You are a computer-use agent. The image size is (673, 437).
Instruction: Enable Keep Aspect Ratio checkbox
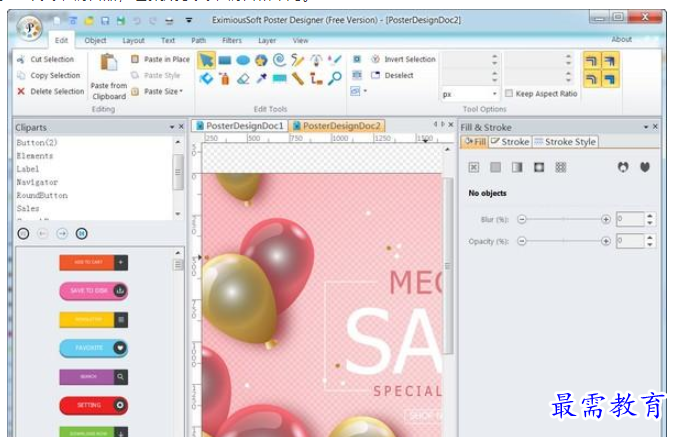pos(509,94)
